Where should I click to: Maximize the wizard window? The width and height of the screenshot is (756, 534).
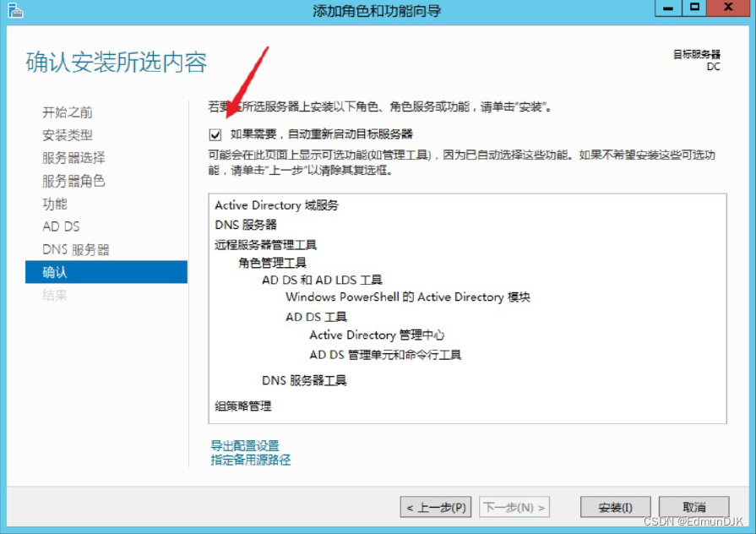[694, 8]
